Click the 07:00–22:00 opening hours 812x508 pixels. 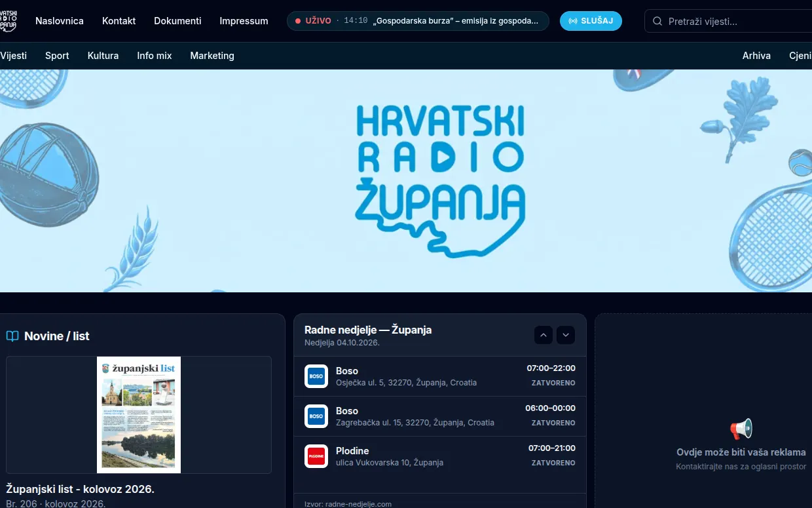(x=551, y=368)
